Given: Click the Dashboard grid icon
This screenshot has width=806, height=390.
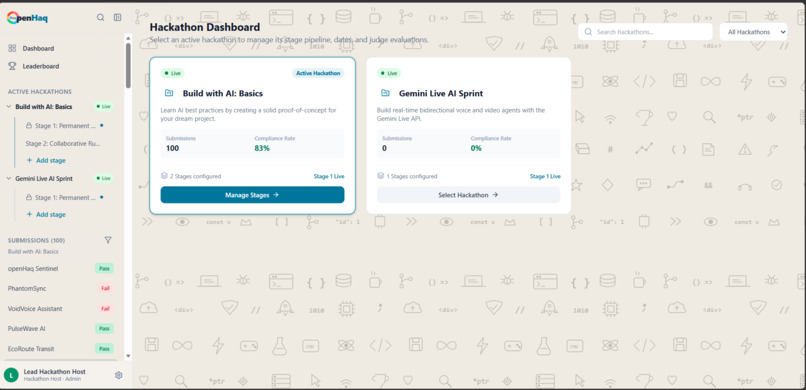Looking at the screenshot, I should tap(12, 48).
